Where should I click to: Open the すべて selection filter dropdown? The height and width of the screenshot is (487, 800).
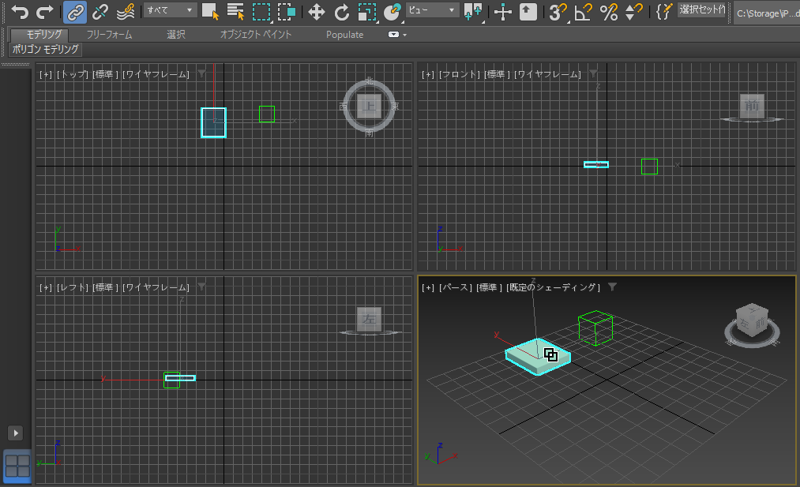tap(169, 10)
